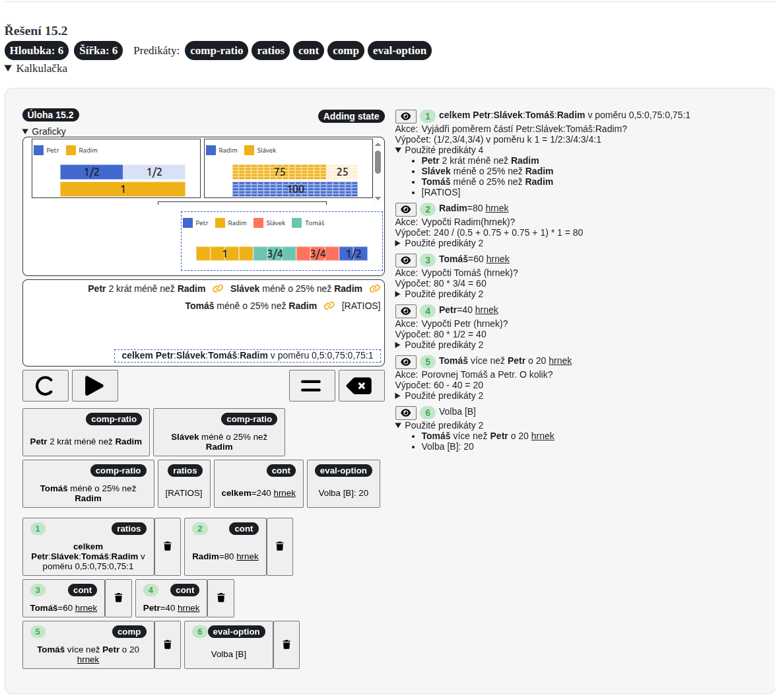Collapse the Graficky panel
The height and width of the screenshot is (700, 775).
point(26,131)
